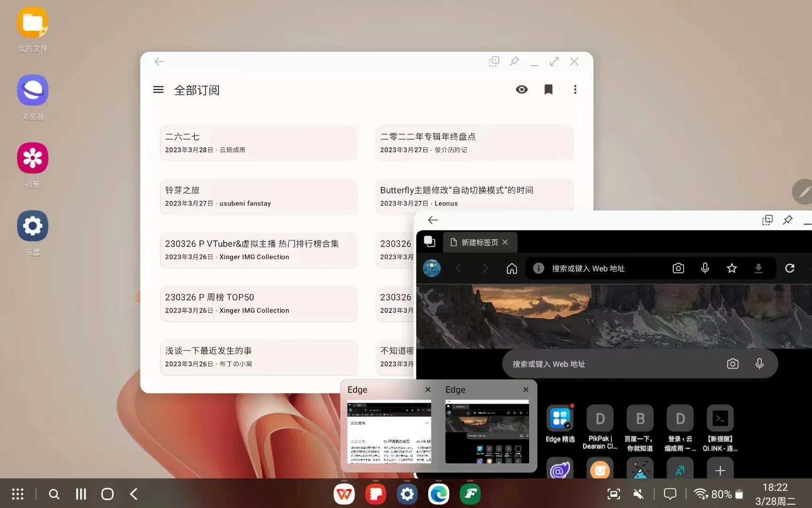Open the article titled 铃芽之旅
The image size is (812, 508).
pyautogui.click(x=258, y=196)
